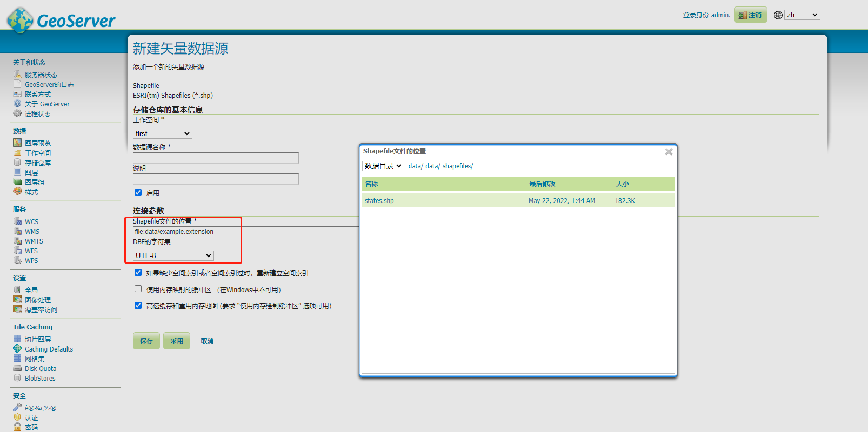This screenshot has width=868, height=432.
Task: Enable the memory mapped buffer checkbox
Action: pyautogui.click(x=138, y=289)
